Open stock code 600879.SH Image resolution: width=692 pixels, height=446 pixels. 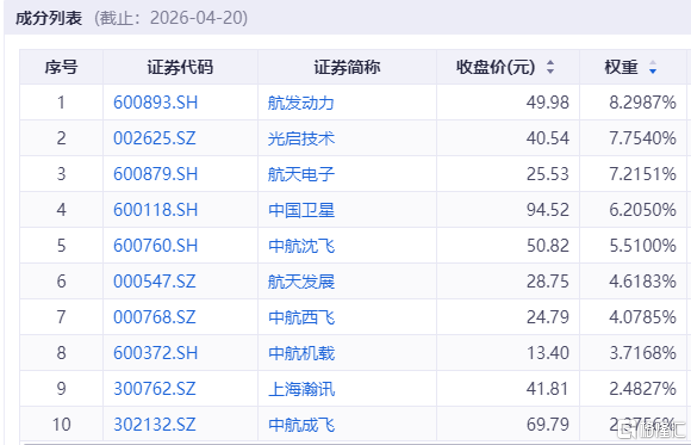pos(155,174)
